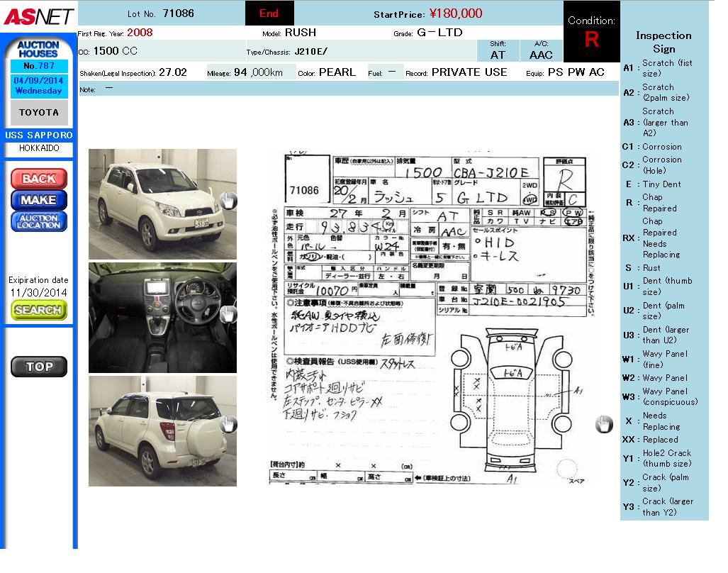Click the RX Needs Replacing legend entry
Screen dimensions: 728x573
[x=651, y=238]
